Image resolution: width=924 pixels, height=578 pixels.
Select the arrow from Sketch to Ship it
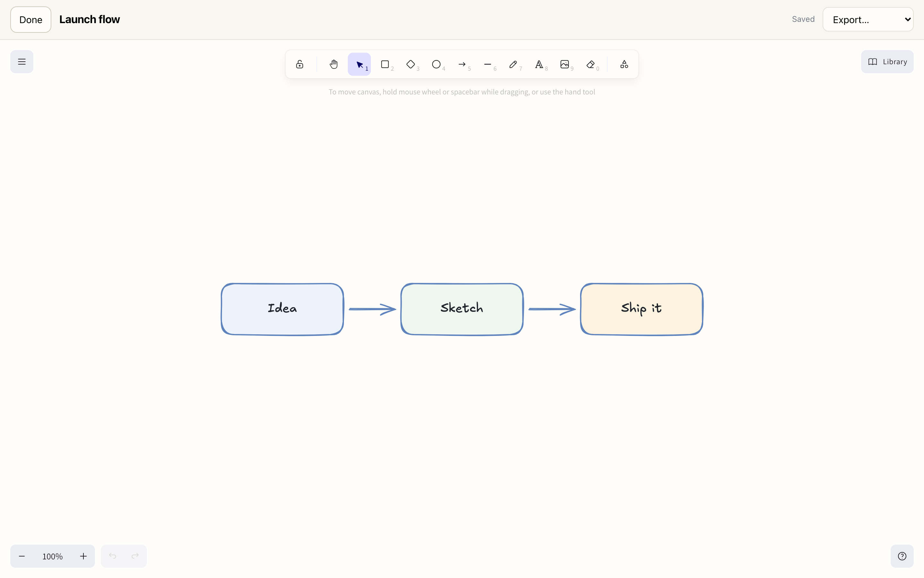coord(552,309)
